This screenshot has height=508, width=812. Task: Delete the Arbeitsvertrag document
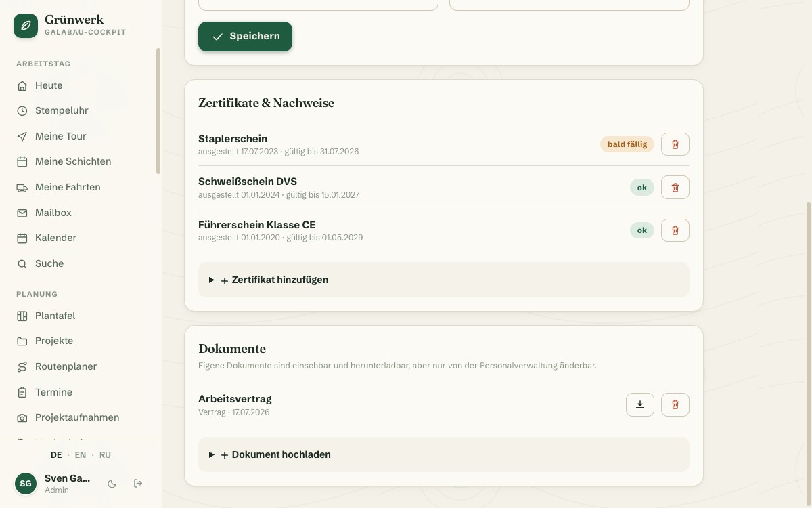click(675, 404)
